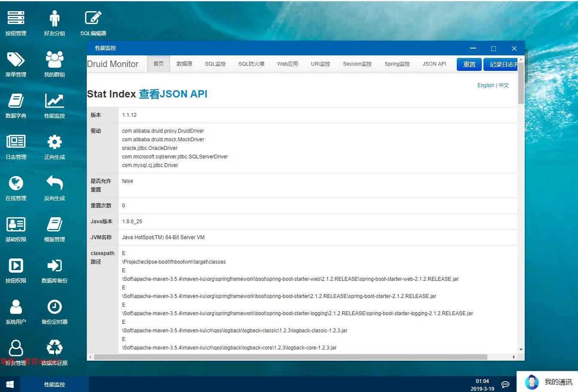
Task: Select the Java version 1.8.0_25
Action: 132,222
